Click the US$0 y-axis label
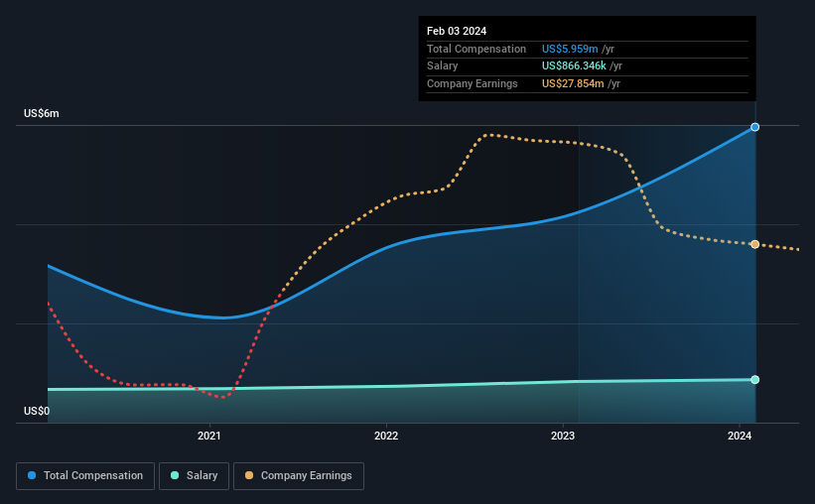This screenshot has width=815, height=504. tap(37, 411)
